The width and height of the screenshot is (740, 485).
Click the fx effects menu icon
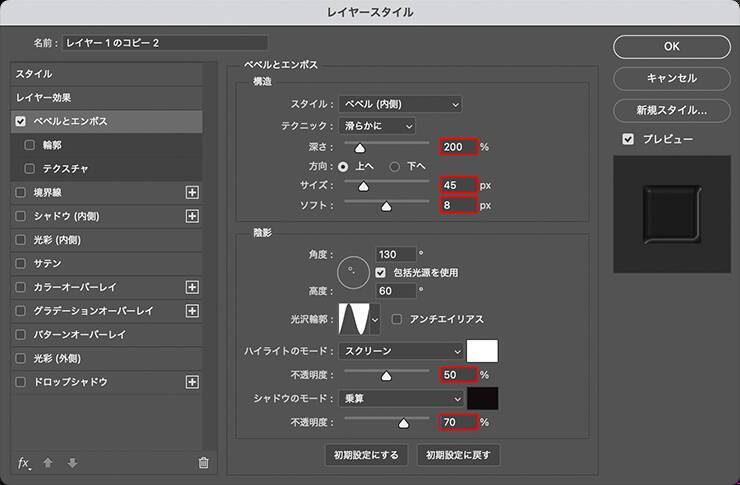click(x=24, y=462)
